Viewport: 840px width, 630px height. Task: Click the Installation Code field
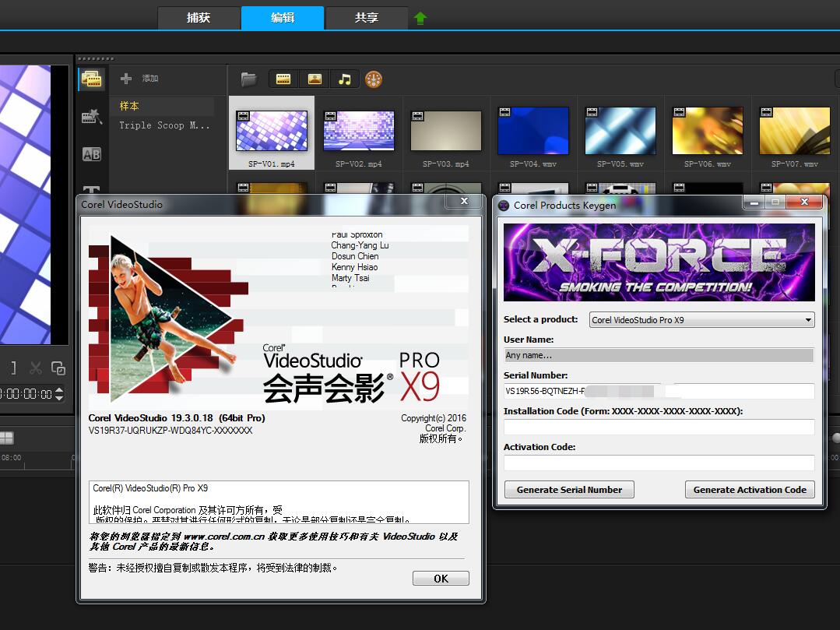pos(659,427)
